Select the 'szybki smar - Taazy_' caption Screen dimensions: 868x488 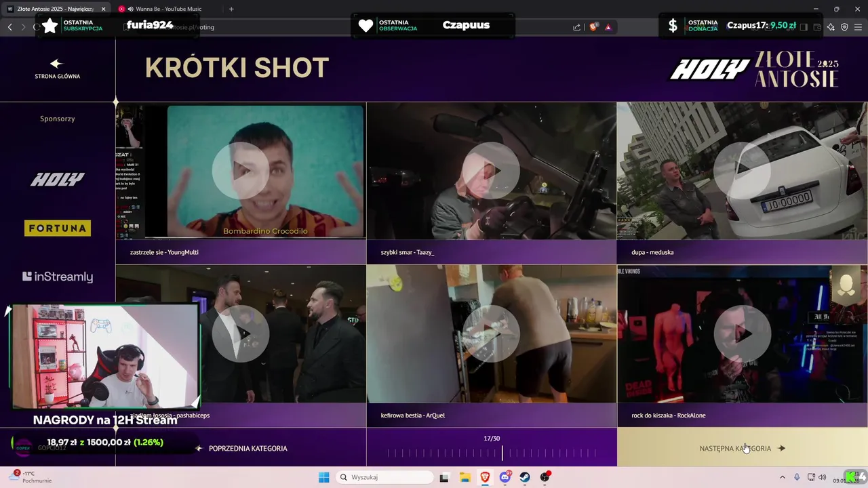(407, 252)
